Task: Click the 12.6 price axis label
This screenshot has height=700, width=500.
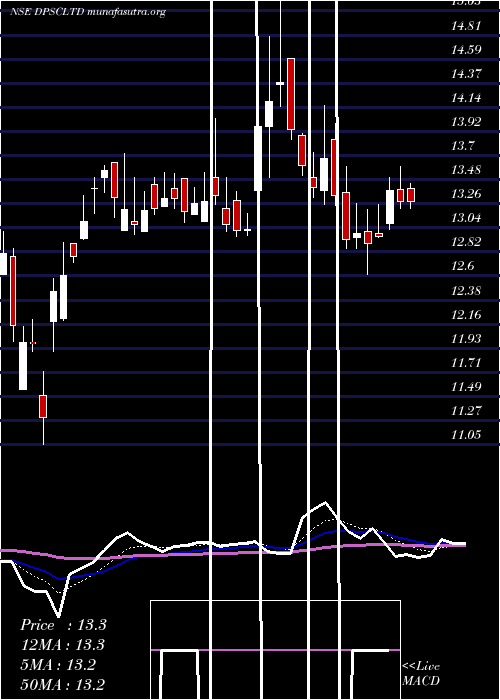Action: 463,267
